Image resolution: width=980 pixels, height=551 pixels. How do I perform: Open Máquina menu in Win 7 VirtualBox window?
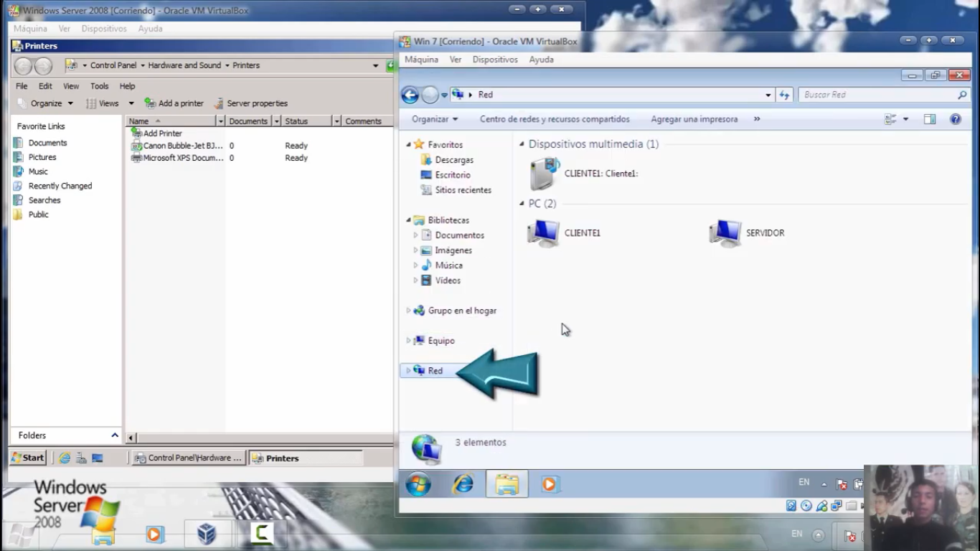[421, 60]
